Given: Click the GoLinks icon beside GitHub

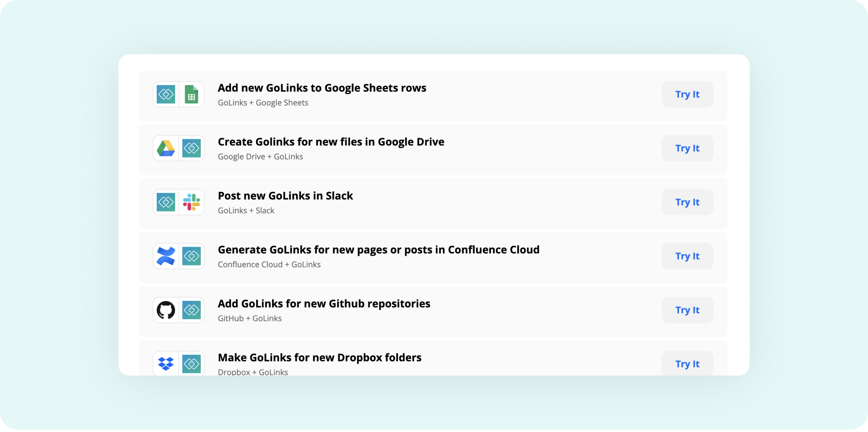Looking at the screenshot, I should 192,310.
